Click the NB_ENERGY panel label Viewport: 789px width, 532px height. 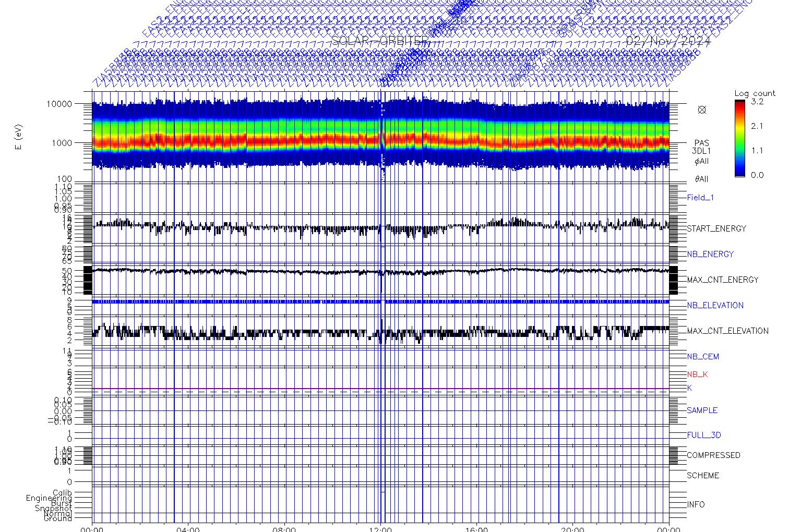710,254
